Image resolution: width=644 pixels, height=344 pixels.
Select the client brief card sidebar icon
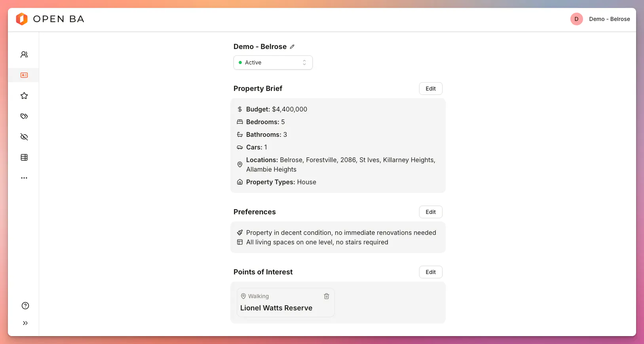(x=24, y=75)
